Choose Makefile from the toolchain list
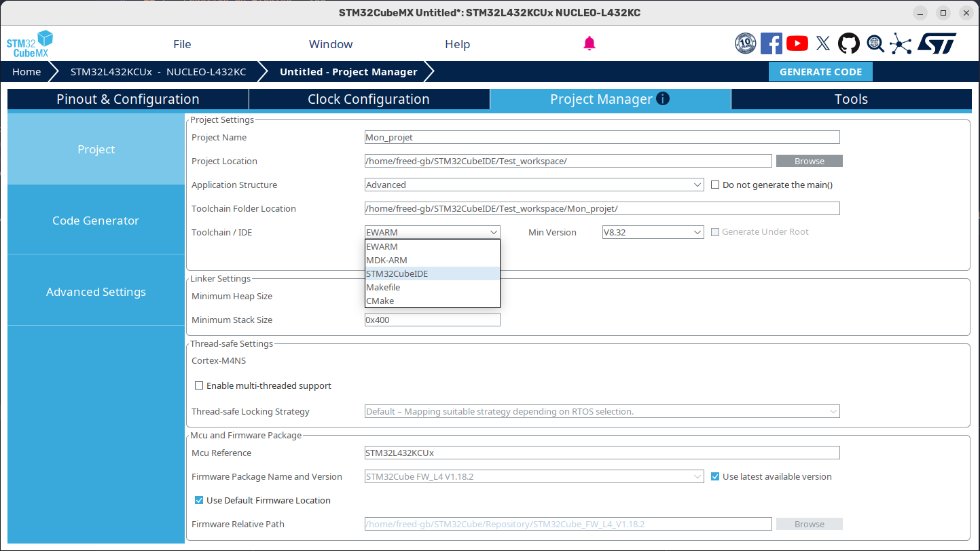Viewport: 980px width, 551px height. point(433,287)
